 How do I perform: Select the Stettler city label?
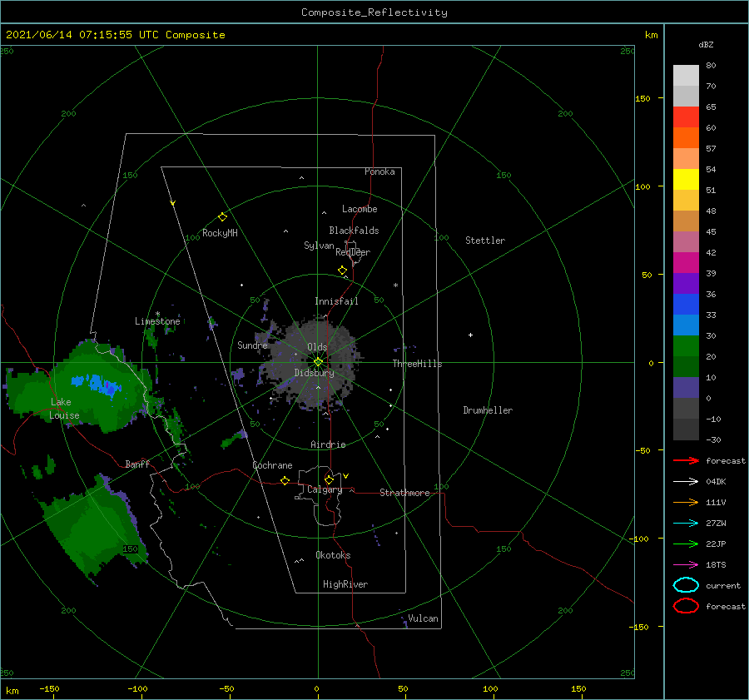click(x=485, y=241)
